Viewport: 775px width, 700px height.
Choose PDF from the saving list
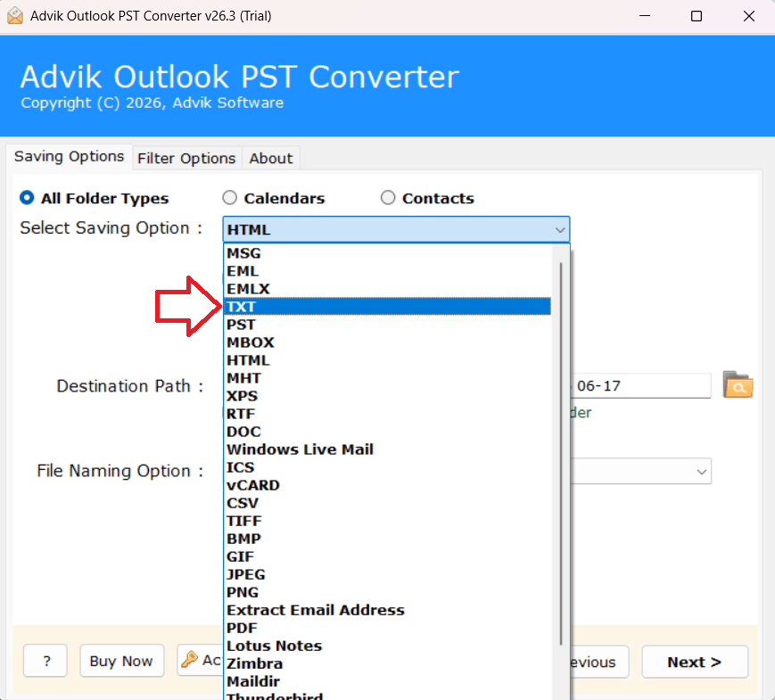coord(388,628)
